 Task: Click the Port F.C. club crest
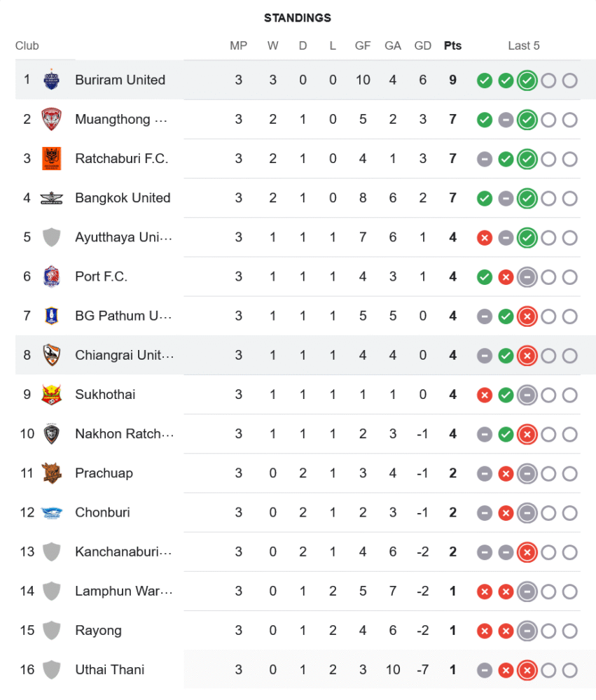point(52,276)
